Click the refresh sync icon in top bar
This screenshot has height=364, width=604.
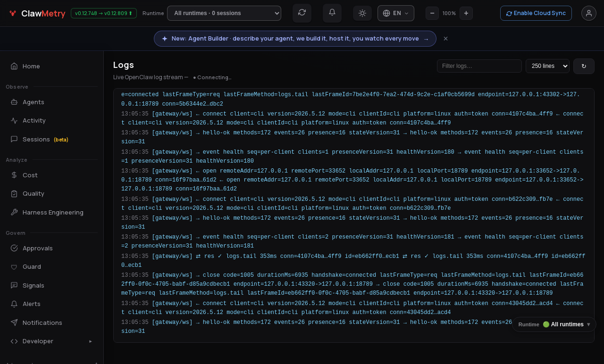302,13
